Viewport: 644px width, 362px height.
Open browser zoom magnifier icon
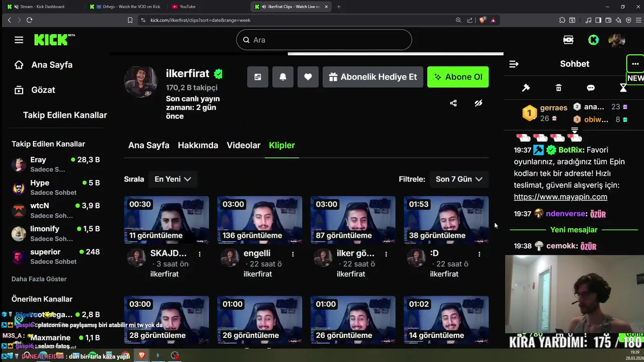(x=458, y=20)
